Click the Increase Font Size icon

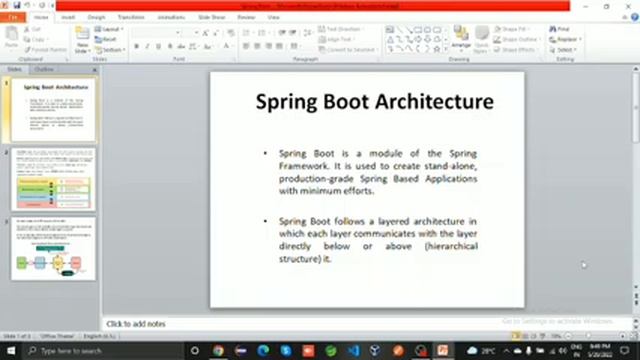(205, 33)
